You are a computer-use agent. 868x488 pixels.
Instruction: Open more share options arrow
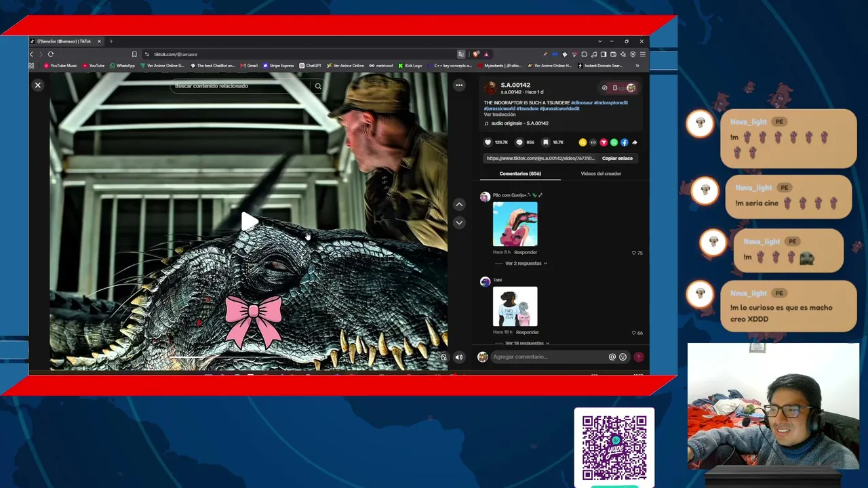click(635, 142)
